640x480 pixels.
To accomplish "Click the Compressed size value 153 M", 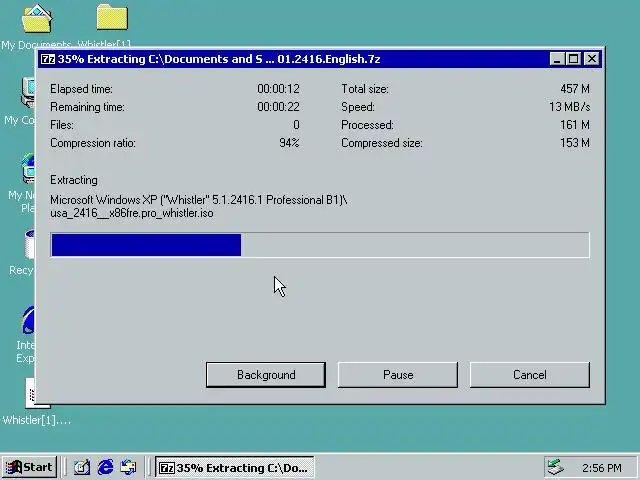I will [x=575, y=143].
